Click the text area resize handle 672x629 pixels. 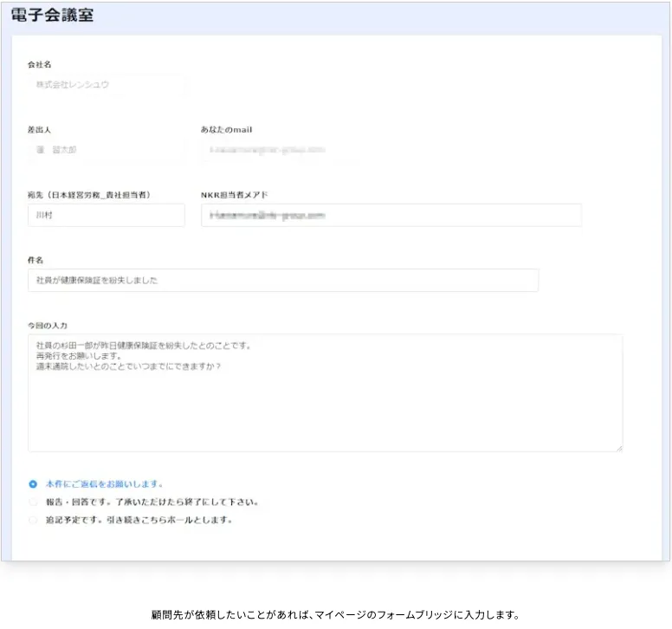(619, 448)
